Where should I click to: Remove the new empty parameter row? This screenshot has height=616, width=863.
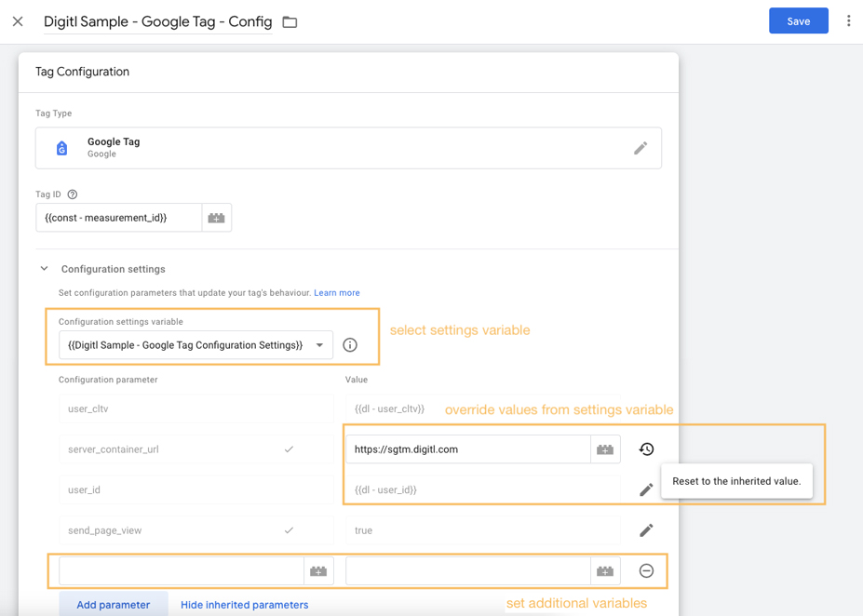point(646,571)
